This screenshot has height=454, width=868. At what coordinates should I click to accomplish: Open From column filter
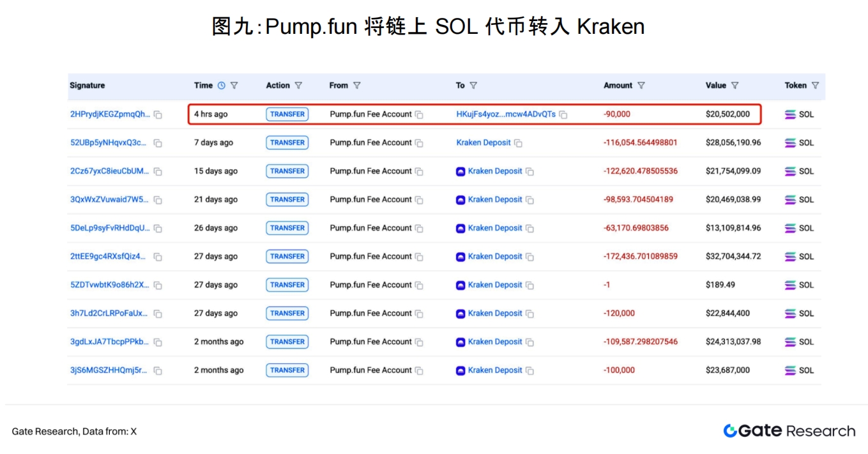356,86
